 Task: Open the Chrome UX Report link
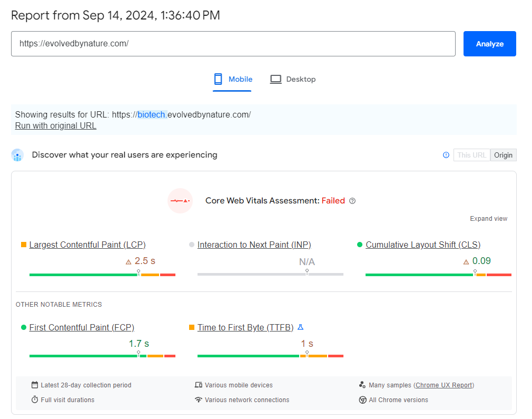coord(444,385)
